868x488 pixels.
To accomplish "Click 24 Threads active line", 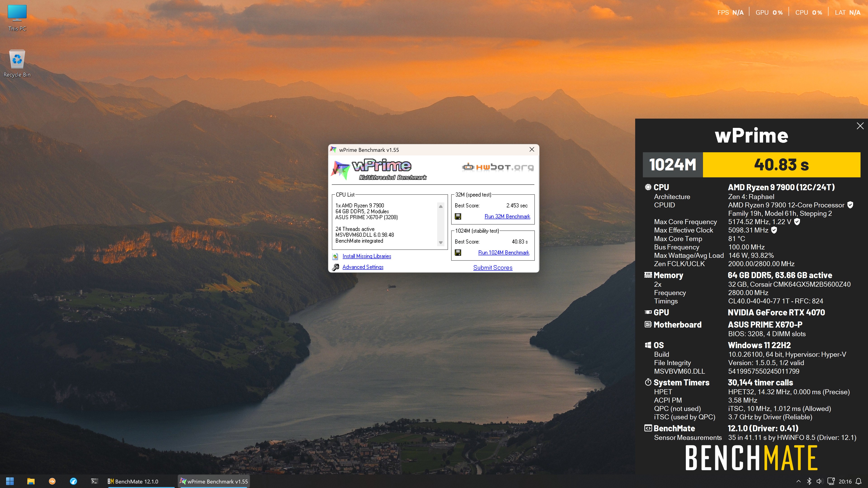I will pyautogui.click(x=355, y=229).
